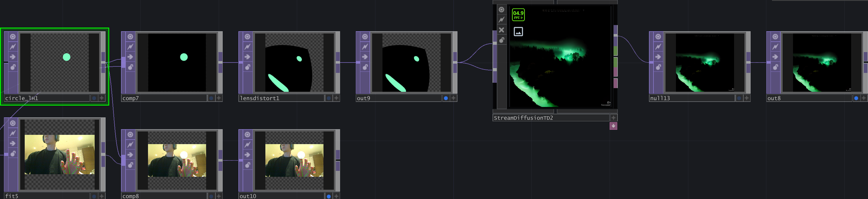Select the out8 node name label
868x199 pixels.
coord(809,98)
